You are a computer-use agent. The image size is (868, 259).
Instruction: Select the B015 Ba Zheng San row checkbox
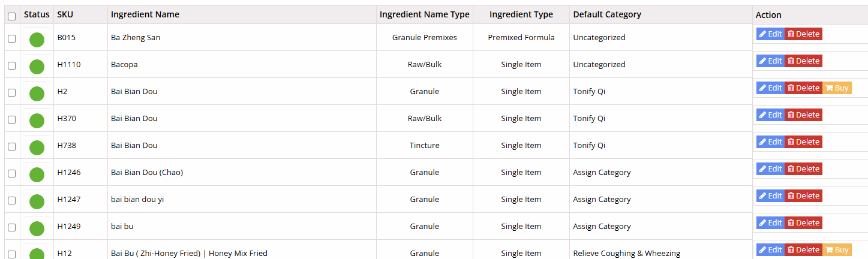11,38
